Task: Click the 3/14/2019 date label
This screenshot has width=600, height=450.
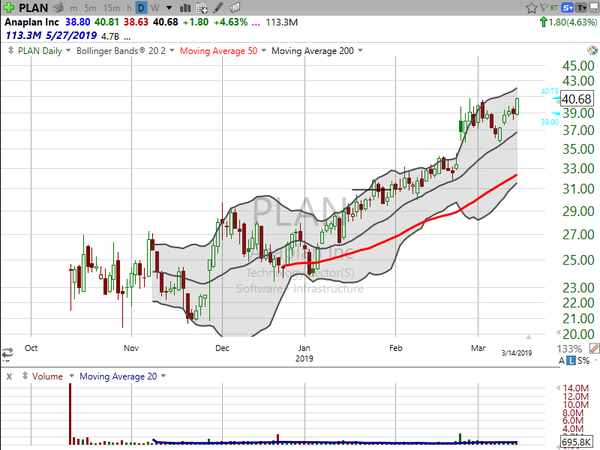Action: pos(517,353)
